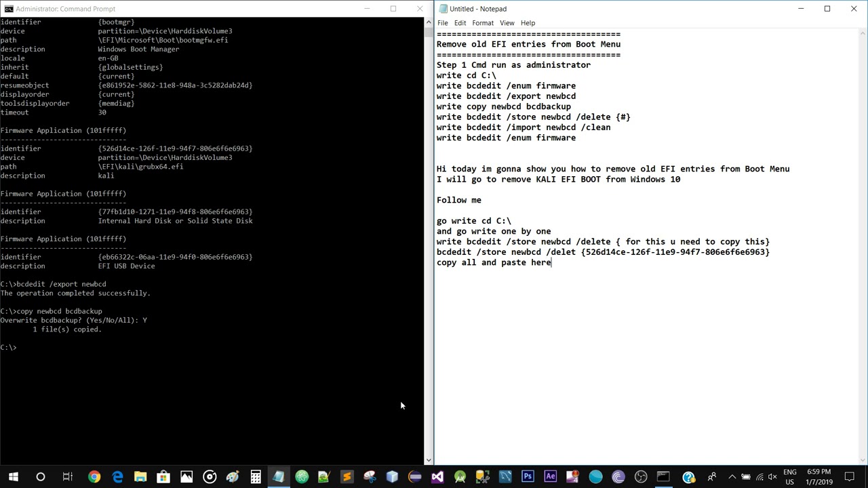The width and height of the screenshot is (868, 488).
Task: Open Android Studio from taskbar
Action: (x=460, y=477)
